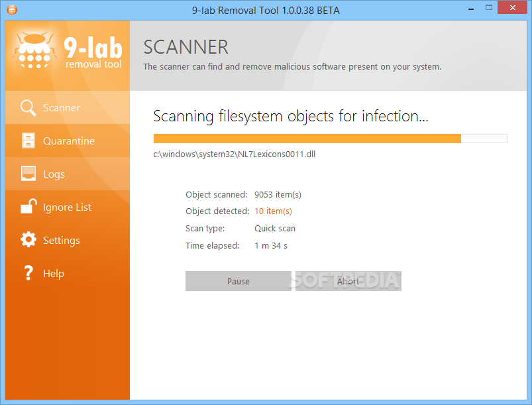Screen dimensions: 532x405
Task: Click the 9-lab bug logo
Action: (x=34, y=50)
